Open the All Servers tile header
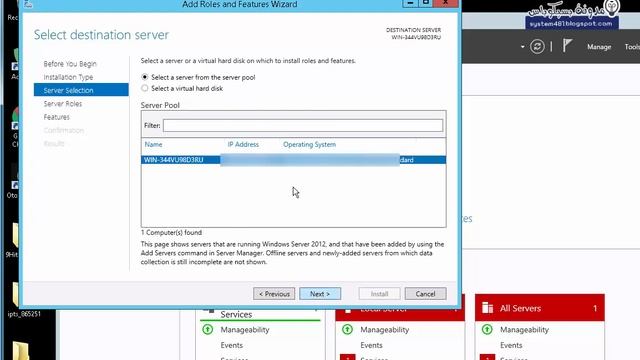Image resolution: width=640 pixels, height=360 pixels. tap(540, 308)
